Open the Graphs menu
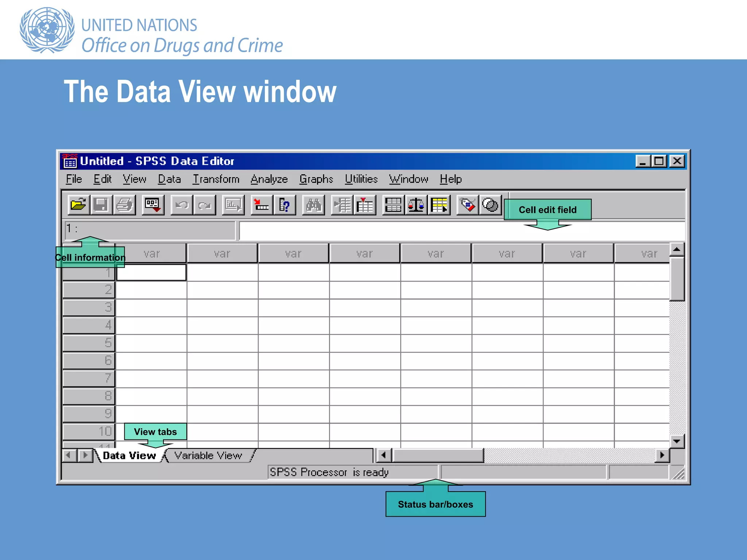The width and height of the screenshot is (747, 560). tap(316, 179)
